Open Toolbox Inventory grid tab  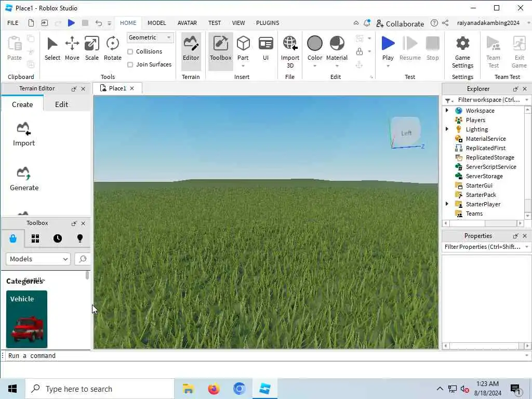coord(35,238)
